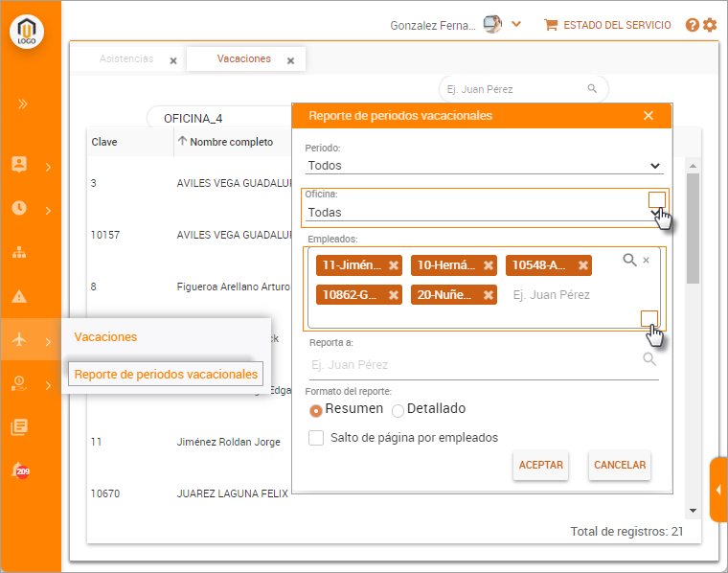Select the Detallado report format

coord(398,410)
